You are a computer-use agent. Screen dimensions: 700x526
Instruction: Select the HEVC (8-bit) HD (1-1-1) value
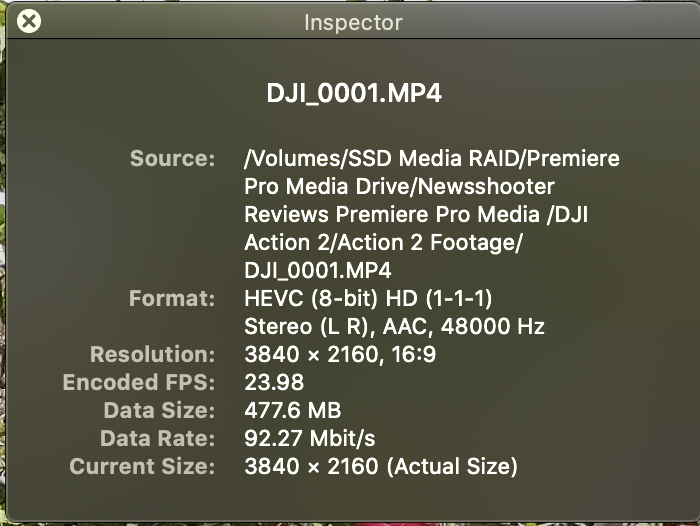tap(368, 299)
